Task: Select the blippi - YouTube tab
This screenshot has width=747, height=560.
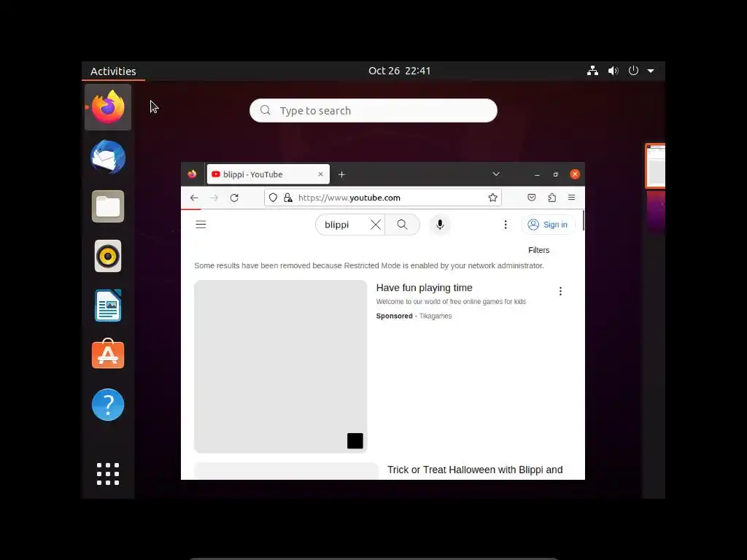Action: coord(268,174)
